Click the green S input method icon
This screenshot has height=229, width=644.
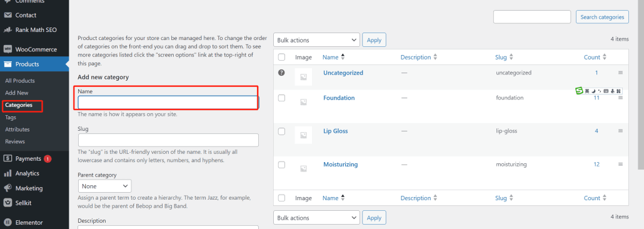(579, 91)
